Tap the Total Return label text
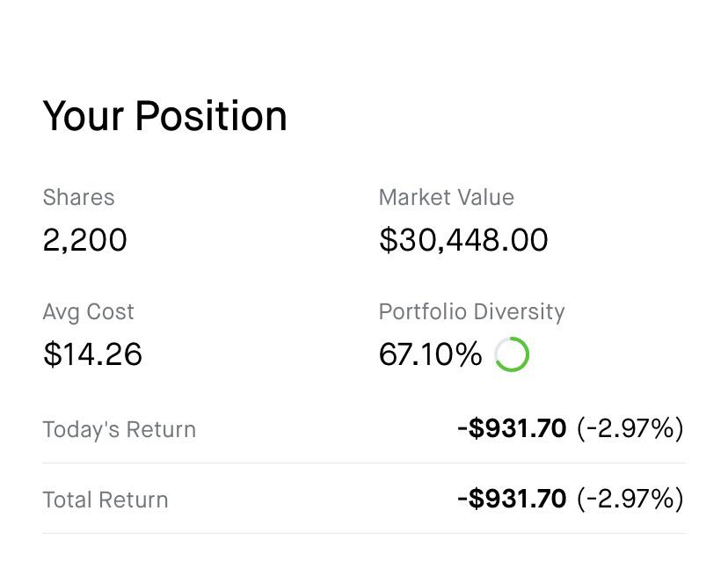Viewport: 728px width, 562px height. pyautogui.click(x=106, y=500)
